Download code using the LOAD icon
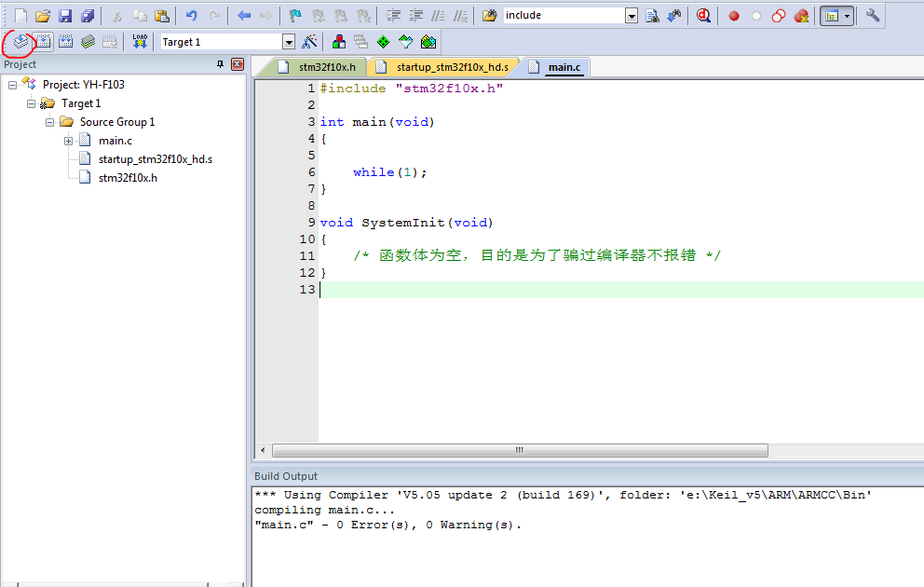 140,42
